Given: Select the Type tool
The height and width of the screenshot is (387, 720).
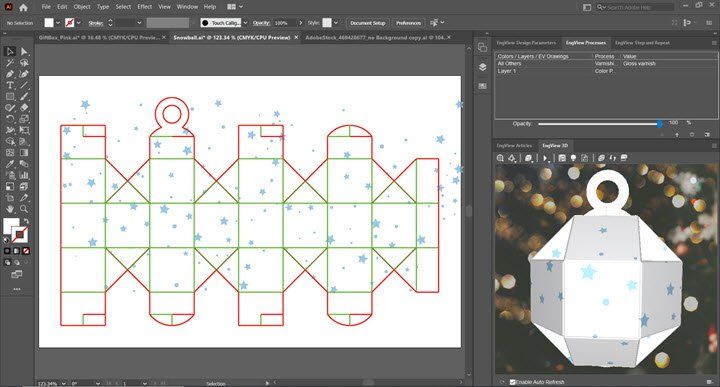Looking at the screenshot, I should pyautogui.click(x=10, y=85).
